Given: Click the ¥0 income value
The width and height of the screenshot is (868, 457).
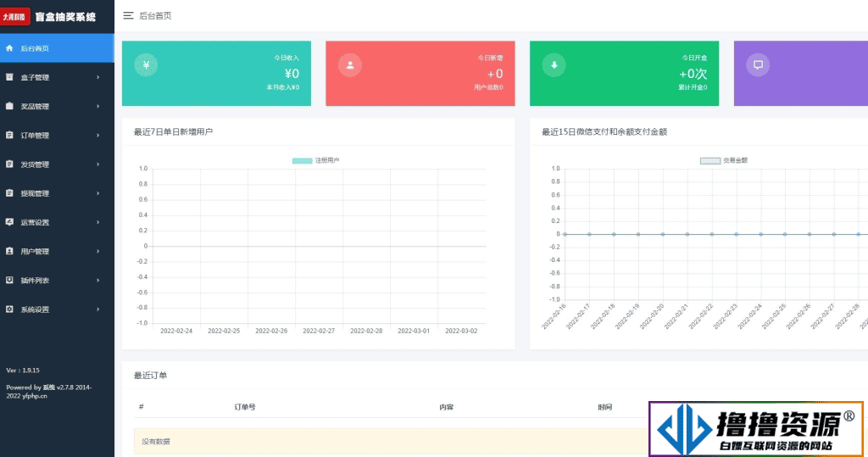Looking at the screenshot, I should [x=292, y=73].
